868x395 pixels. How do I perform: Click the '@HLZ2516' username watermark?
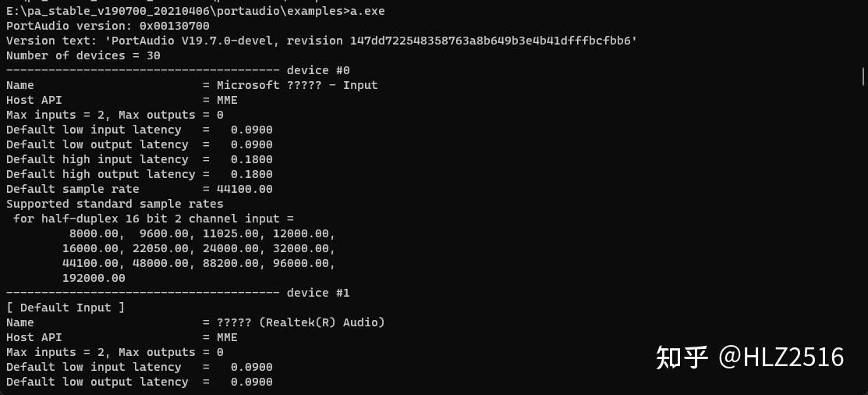click(x=781, y=357)
